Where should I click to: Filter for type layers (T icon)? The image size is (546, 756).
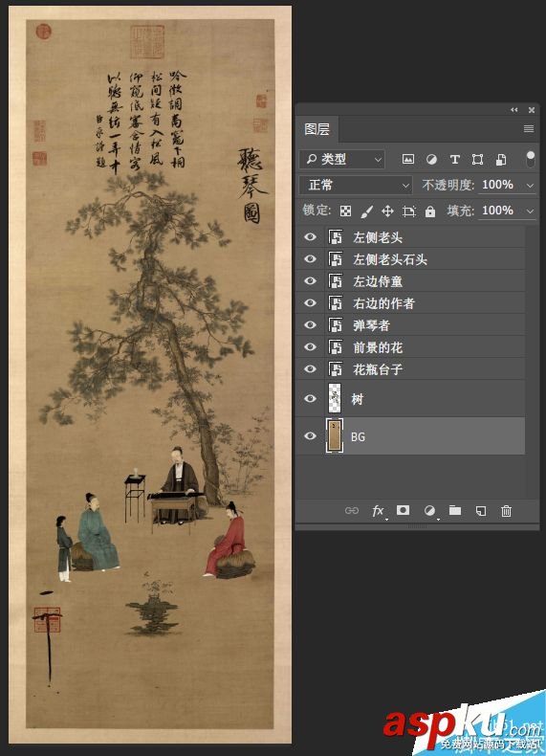point(454,159)
